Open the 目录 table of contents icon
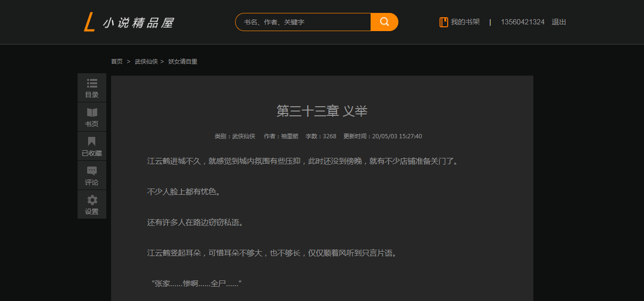Image resolution: width=644 pixels, height=301 pixels. (x=92, y=83)
